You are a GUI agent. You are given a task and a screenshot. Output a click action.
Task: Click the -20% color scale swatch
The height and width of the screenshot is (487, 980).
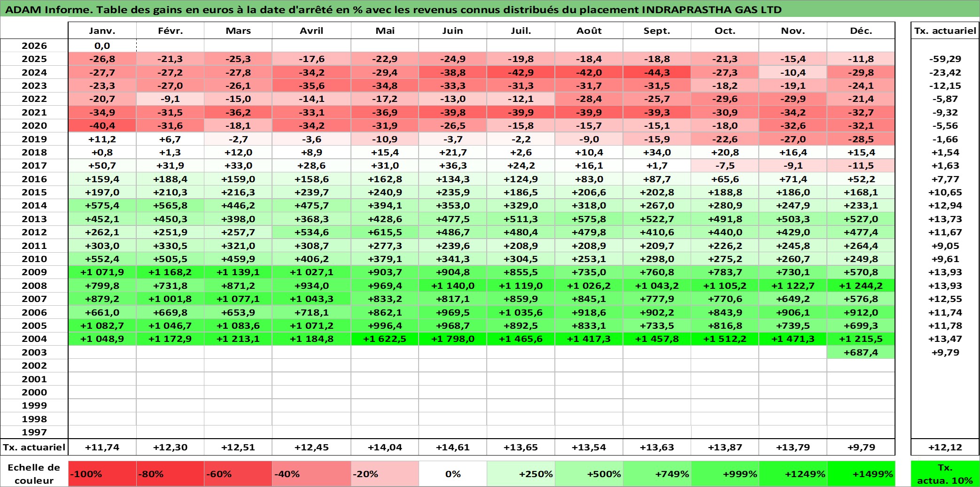point(385,474)
